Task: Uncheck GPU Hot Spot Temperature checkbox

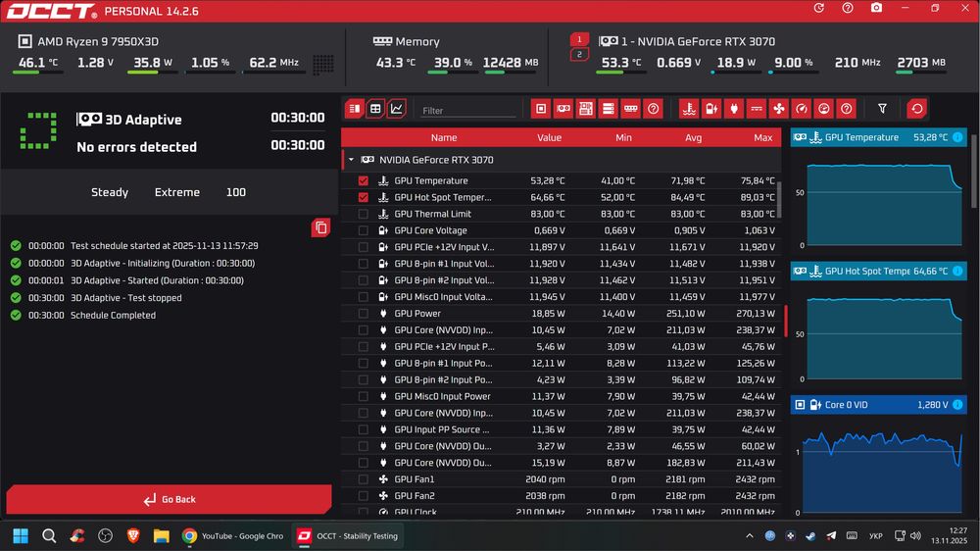Action: [364, 197]
